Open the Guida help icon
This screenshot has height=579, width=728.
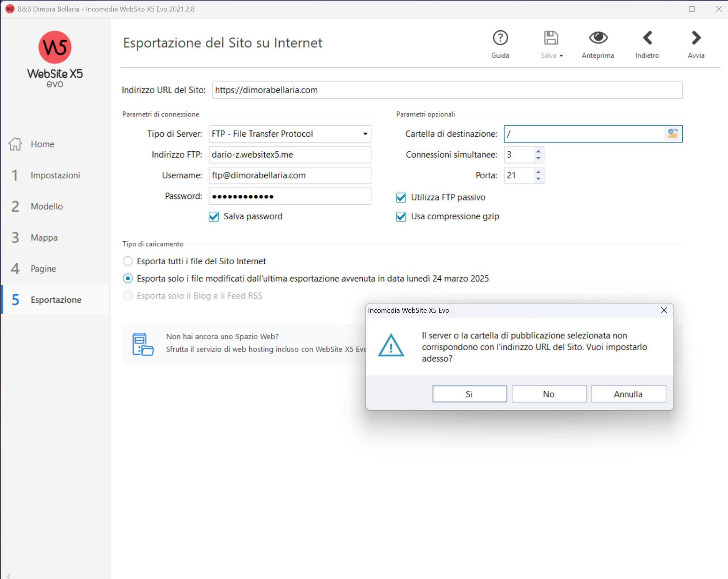500,38
